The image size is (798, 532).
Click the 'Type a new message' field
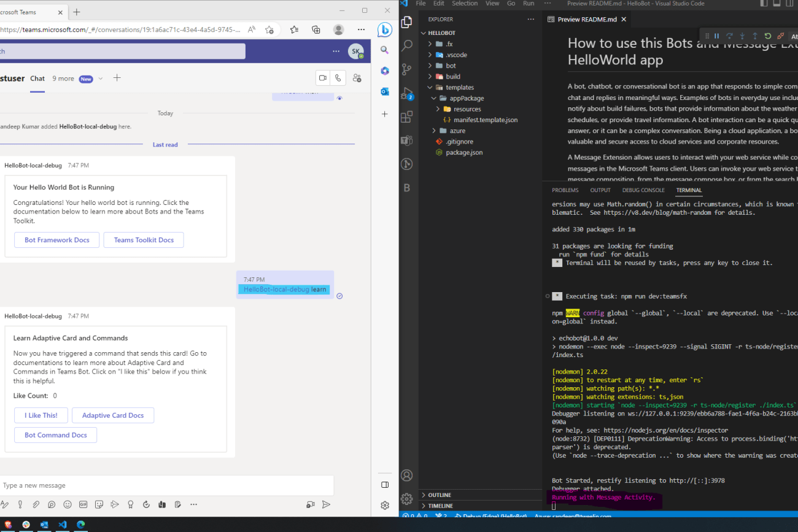[x=167, y=485]
